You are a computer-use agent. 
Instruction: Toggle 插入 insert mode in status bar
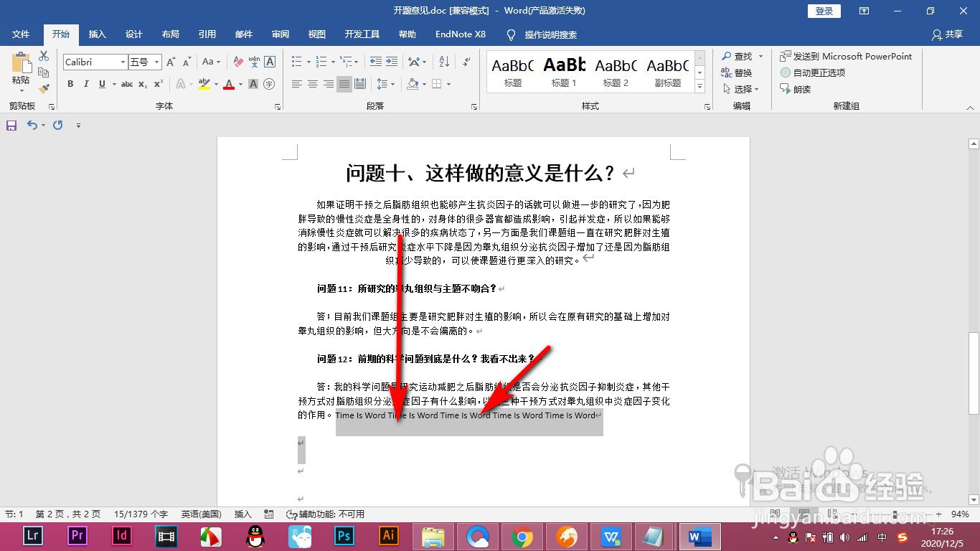point(243,514)
